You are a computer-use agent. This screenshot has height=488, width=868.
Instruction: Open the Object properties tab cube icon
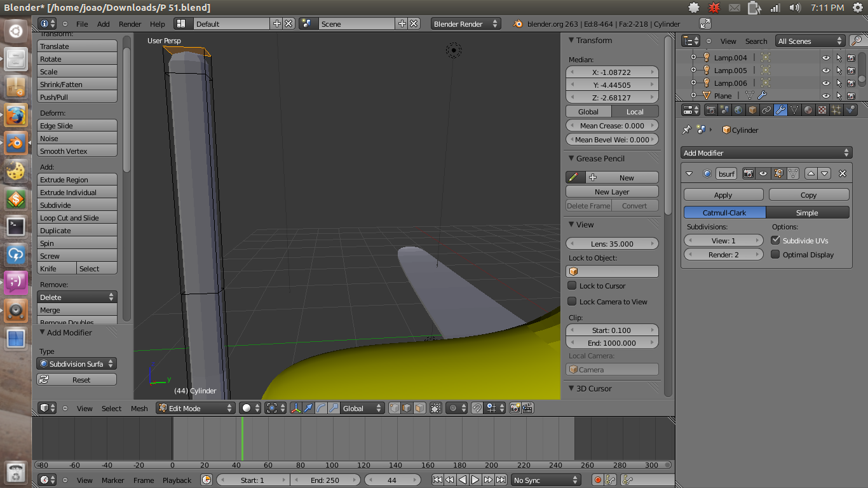[752, 110]
